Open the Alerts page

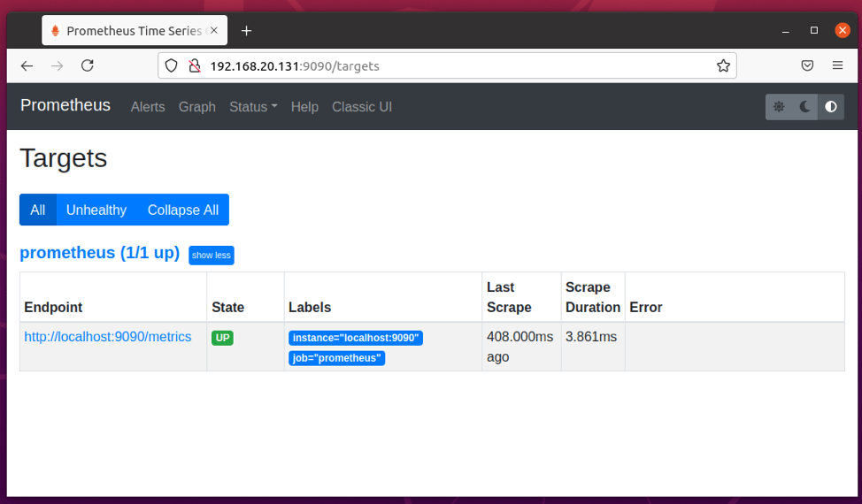coord(148,107)
